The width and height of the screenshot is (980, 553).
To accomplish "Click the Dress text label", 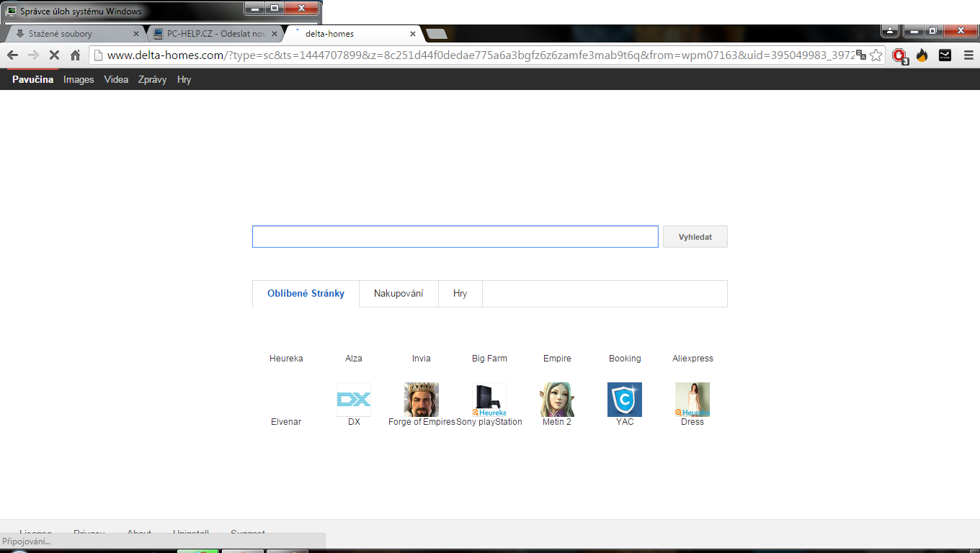I will pos(692,422).
